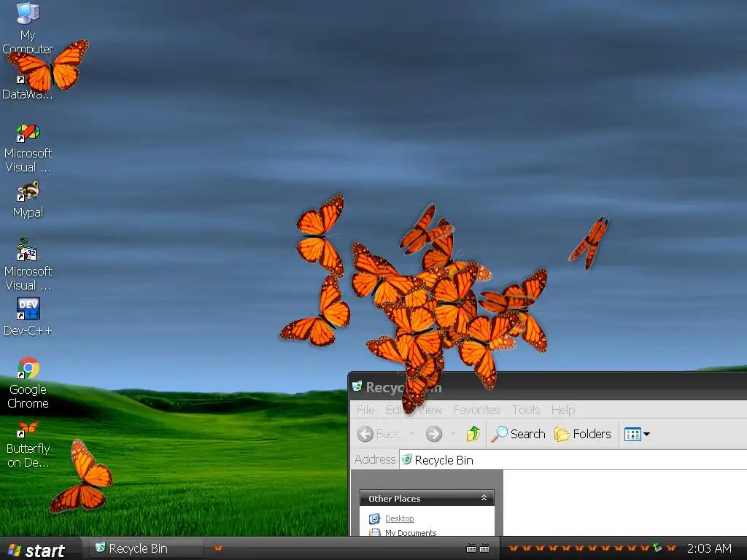
Task: Open the Favorites menu
Action: click(476, 410)
